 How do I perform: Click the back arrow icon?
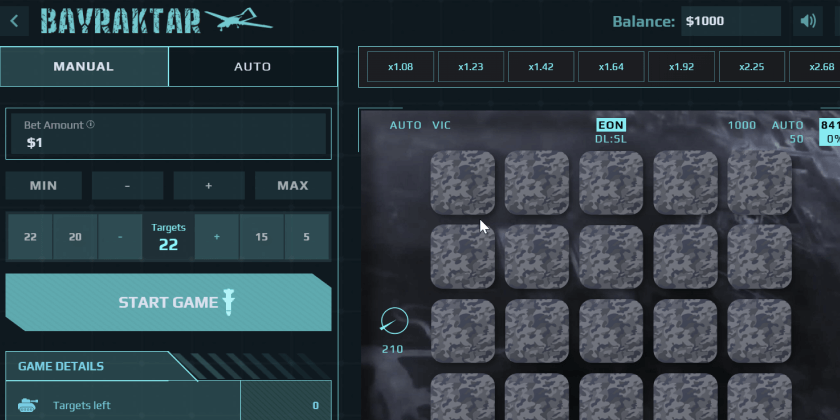click(14, 20)
